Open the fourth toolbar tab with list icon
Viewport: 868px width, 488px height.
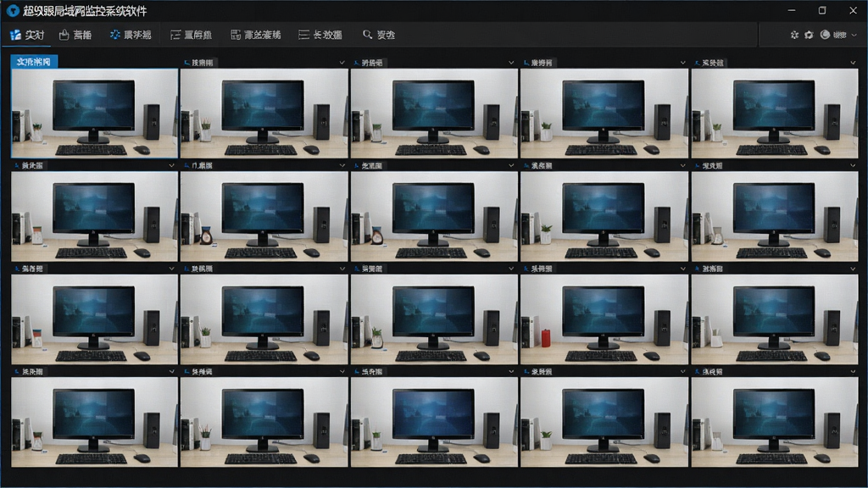click(x=191, y=35)
